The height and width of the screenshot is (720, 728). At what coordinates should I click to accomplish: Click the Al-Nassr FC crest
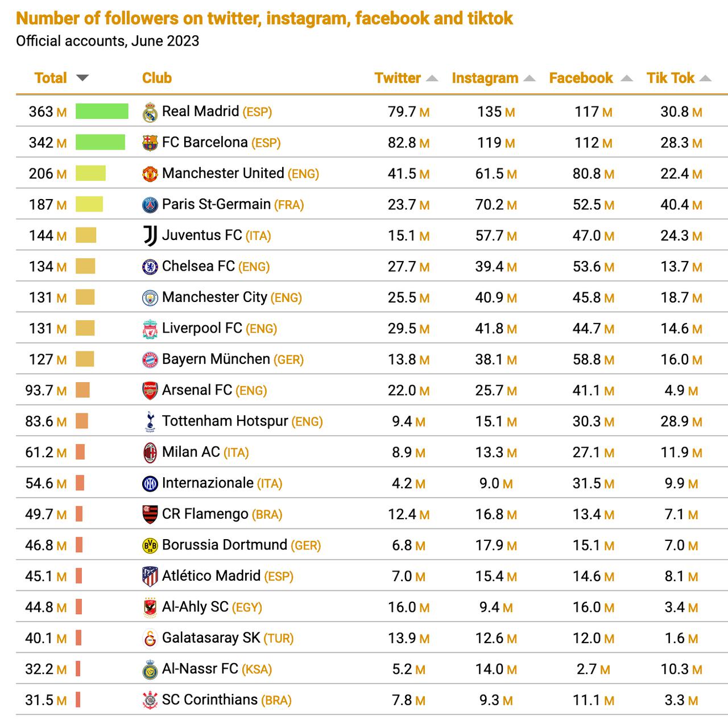[x=150, y=669]
